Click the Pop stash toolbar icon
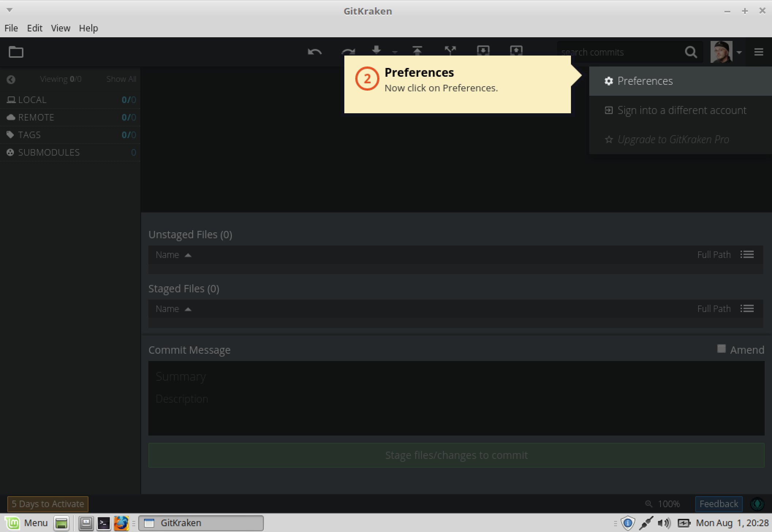The width and height of the screenshot is (772, 532). 516,50
